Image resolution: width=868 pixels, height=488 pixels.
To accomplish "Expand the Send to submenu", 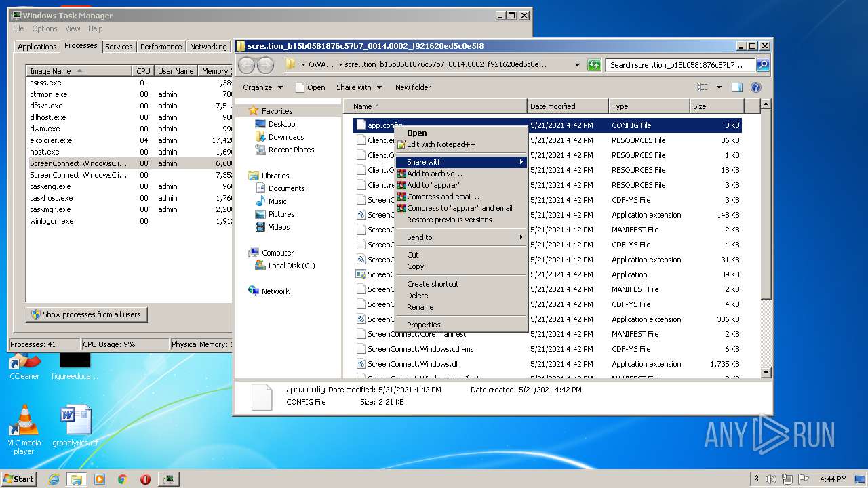I will (x=461, y=237).
